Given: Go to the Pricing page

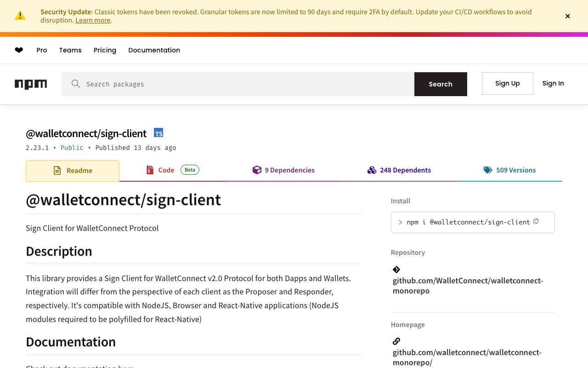Looking at the screenshot, I should pyautogui.click(x=105, y=50).
